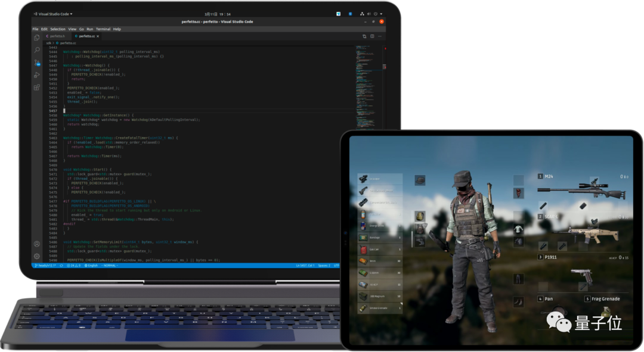Click the shoes clothing slot

(518, 302)
